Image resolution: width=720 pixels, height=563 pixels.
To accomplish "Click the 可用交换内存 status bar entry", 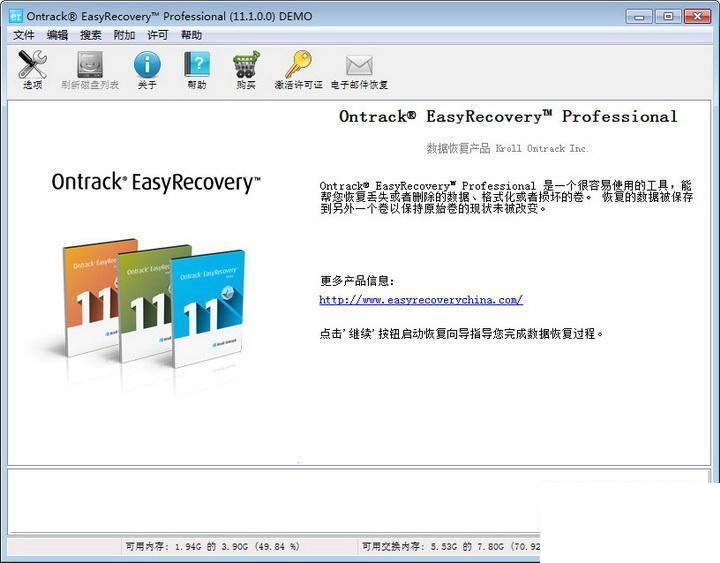I will 450,546.
